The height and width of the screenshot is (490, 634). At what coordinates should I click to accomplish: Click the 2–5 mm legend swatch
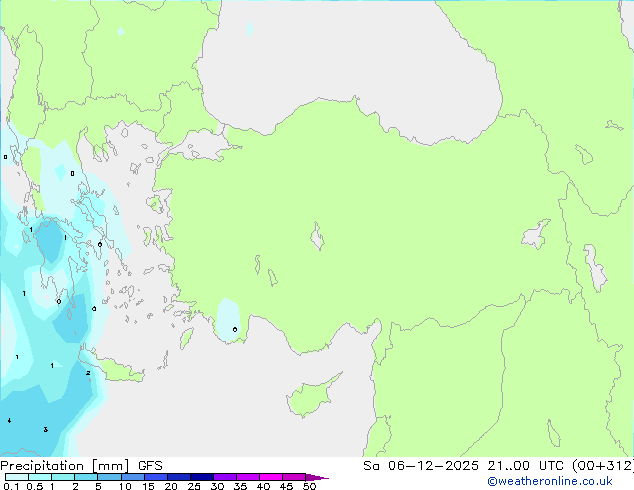pyautogui.click(x=86, y=477)
